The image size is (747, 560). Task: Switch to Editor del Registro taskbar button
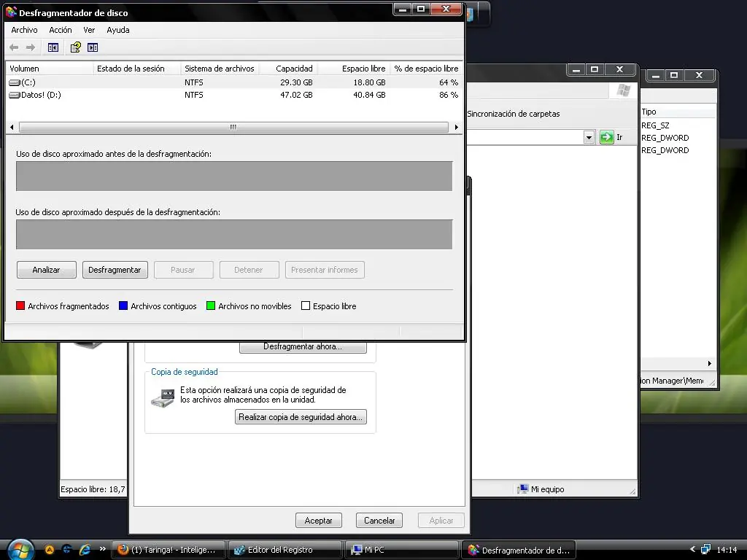point(285,550)
